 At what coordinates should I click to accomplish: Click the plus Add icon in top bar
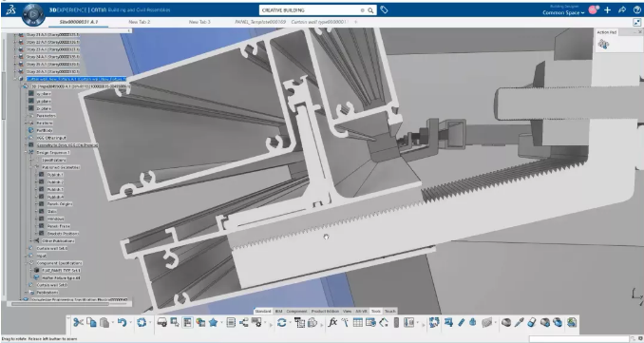pyautogui.click(x=608, y=10)
